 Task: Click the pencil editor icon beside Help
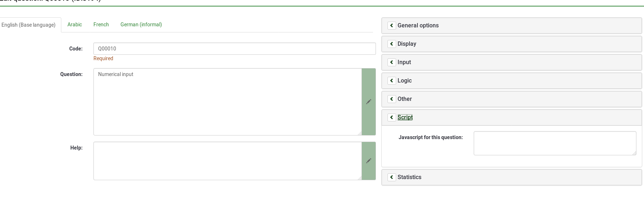pos(368,161)
